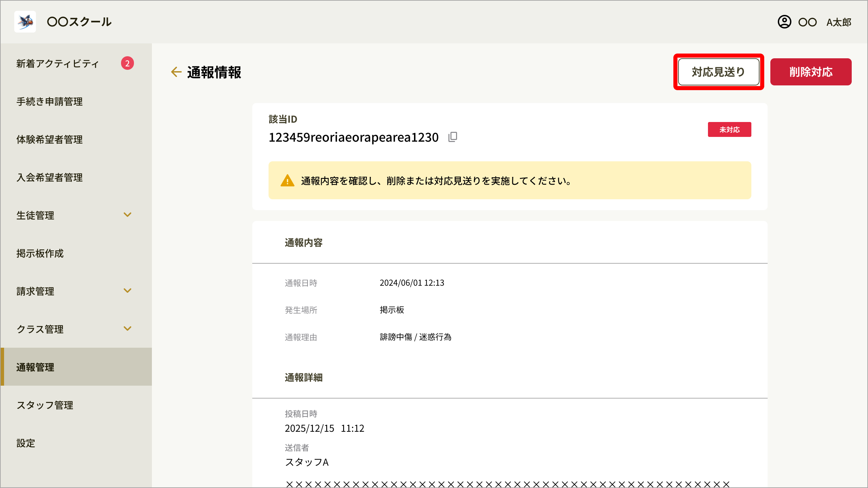Click the 掲示板 location value
Image resolution: width=868 pixels, height=488 pixels.
click(x=392, y=310)
